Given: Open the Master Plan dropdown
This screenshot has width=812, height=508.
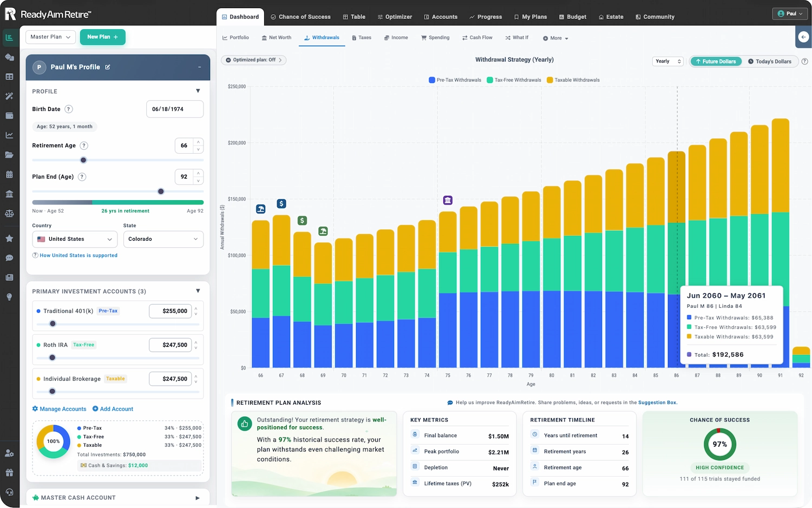Looking at the screenshot, I should point(50,37).
